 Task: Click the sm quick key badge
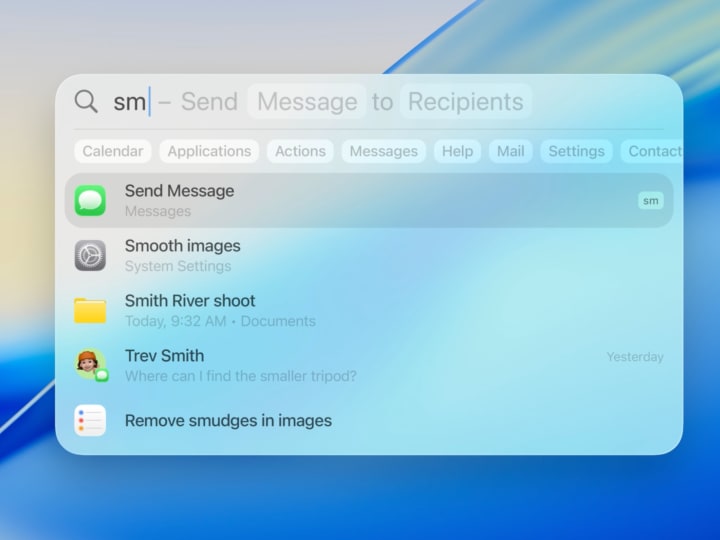(x=651, y=201)
